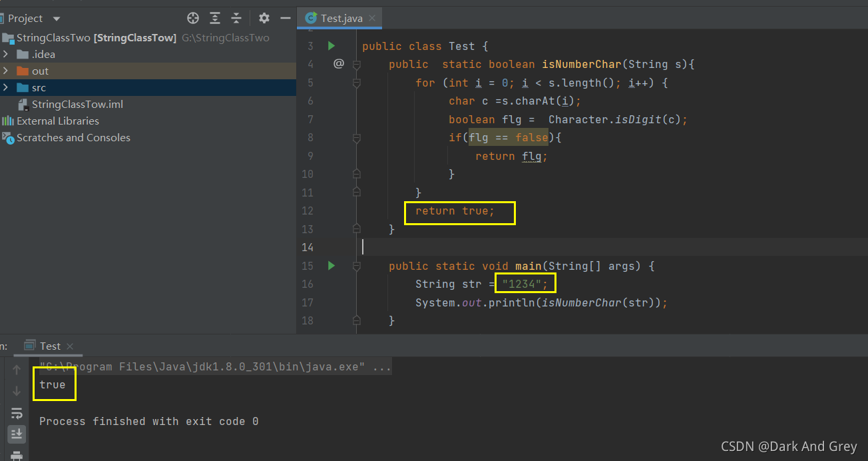Screen dimensions: 868x461
Task: Select External Libraries node
Action: (x=148, y=121)
